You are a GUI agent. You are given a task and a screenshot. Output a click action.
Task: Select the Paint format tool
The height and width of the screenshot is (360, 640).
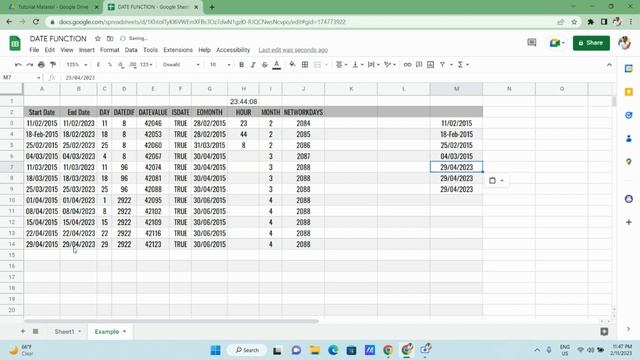click(53, 64)
